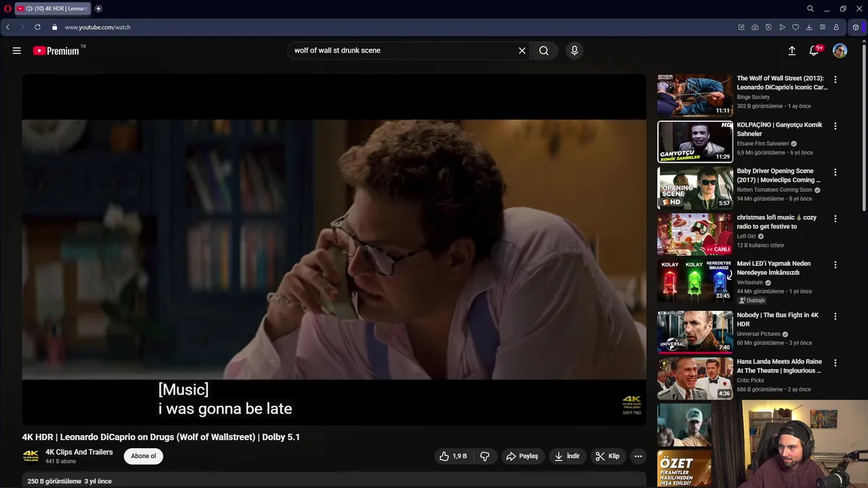Screen dimensions: 868x488
Task: Open the YouTube hamburger guide menu
Action: [17, 51]
